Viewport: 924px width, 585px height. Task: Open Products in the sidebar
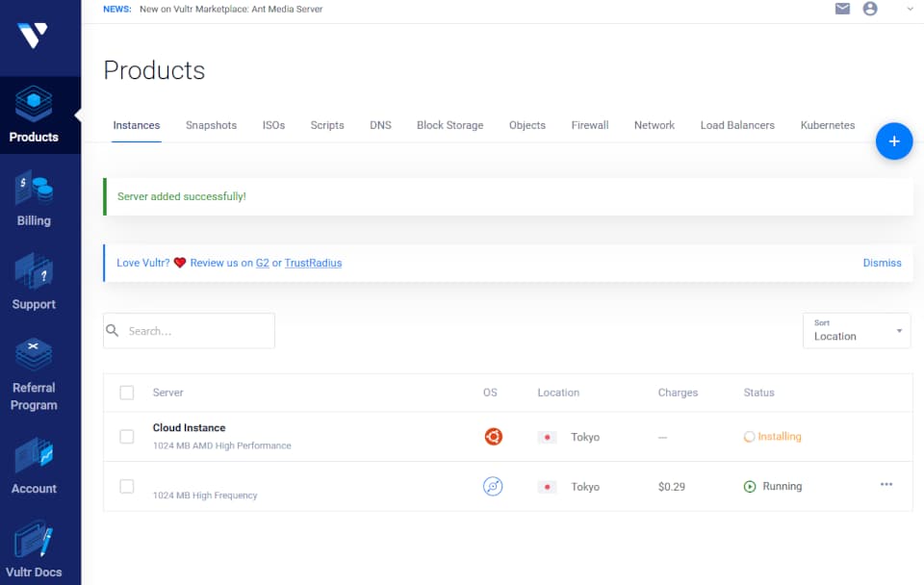[x=34, y=114]
